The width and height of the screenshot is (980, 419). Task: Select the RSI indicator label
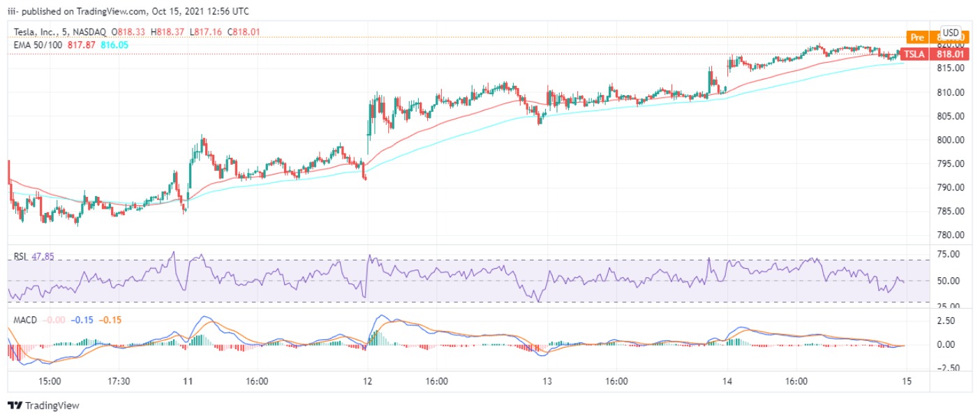[21, 257]
